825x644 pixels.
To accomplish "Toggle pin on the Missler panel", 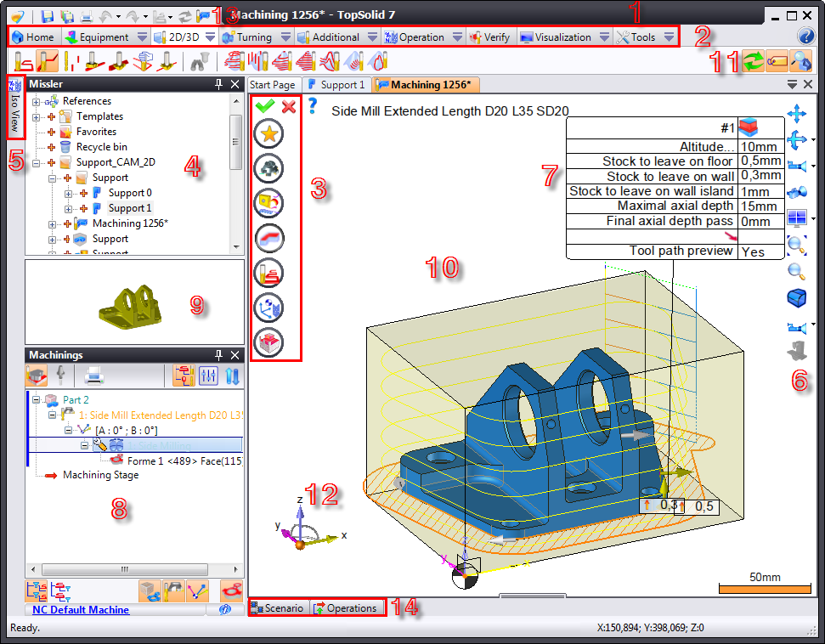I will click(219, 84).
